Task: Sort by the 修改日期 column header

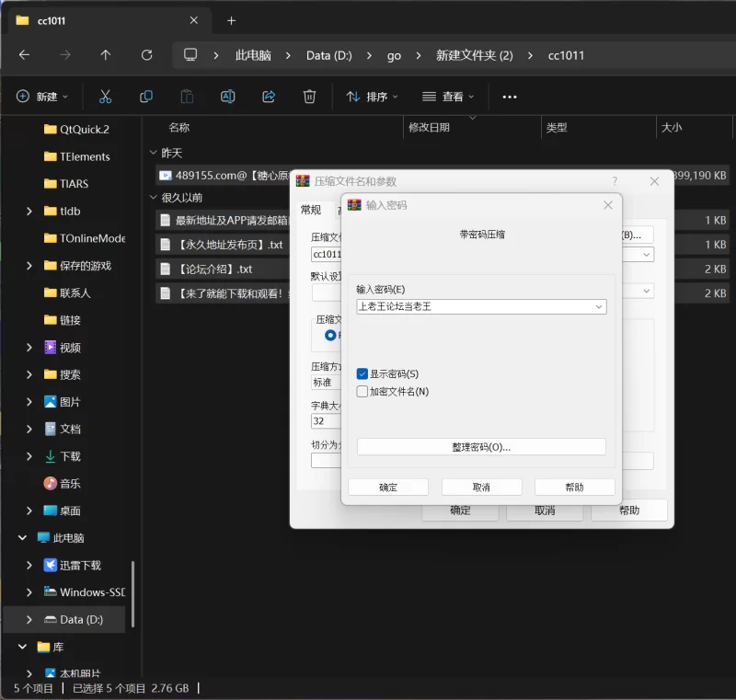Action: [x=429, y=128]
